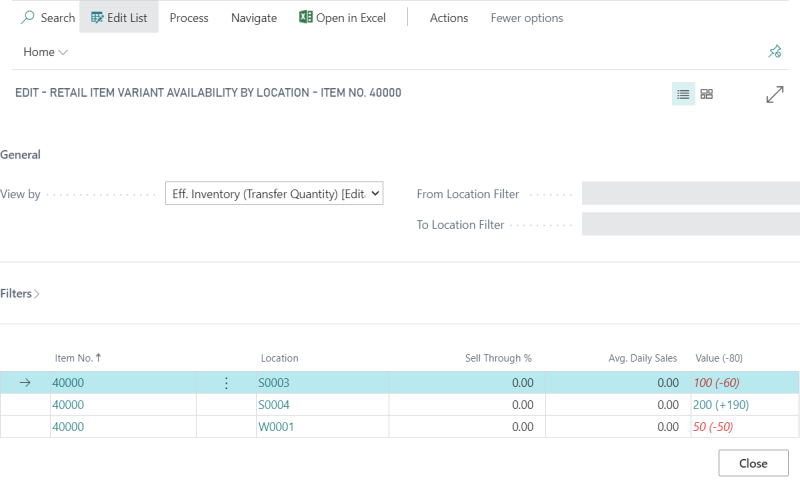Open in Excel icon button
This screenshot has width=800, height=483.
[x=306, y=18]
